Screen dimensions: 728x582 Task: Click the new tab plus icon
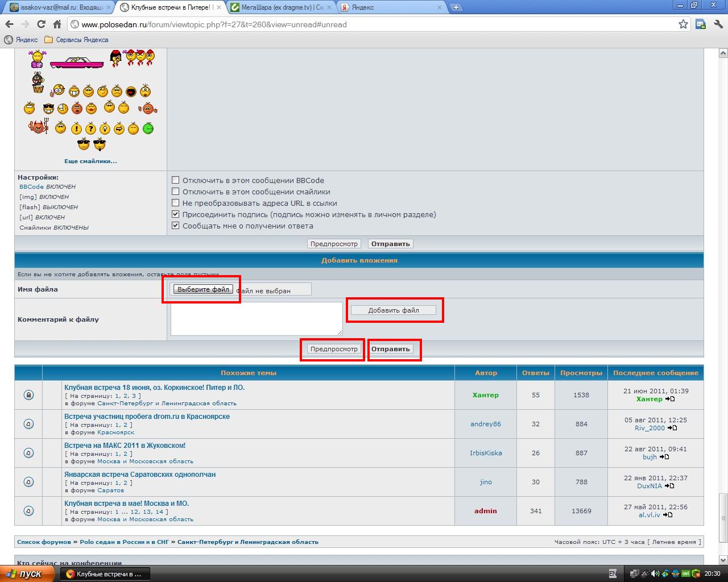point(456,7)
